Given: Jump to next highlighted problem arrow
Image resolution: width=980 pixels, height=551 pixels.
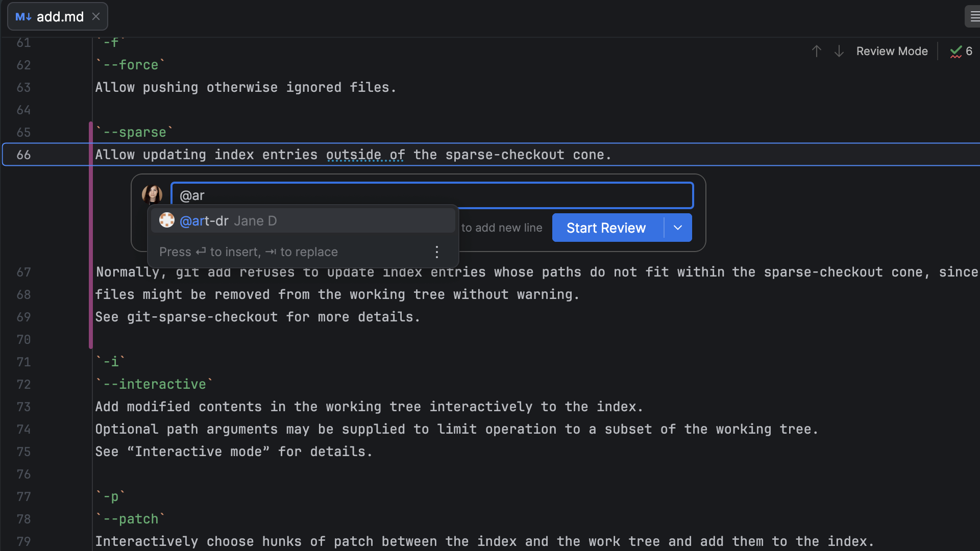Looking at the screenshot, I should 839,51.
